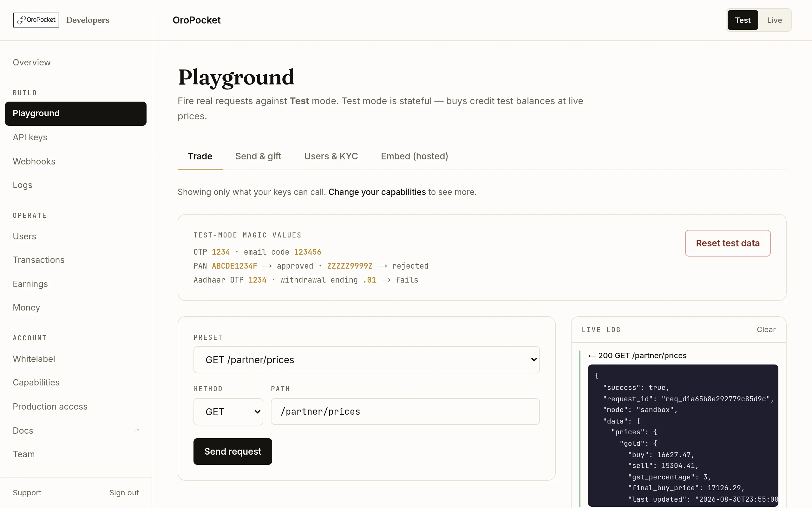Click Reset test data button
This screenshot has width=812, height=508.
click(x=727, y=243)
